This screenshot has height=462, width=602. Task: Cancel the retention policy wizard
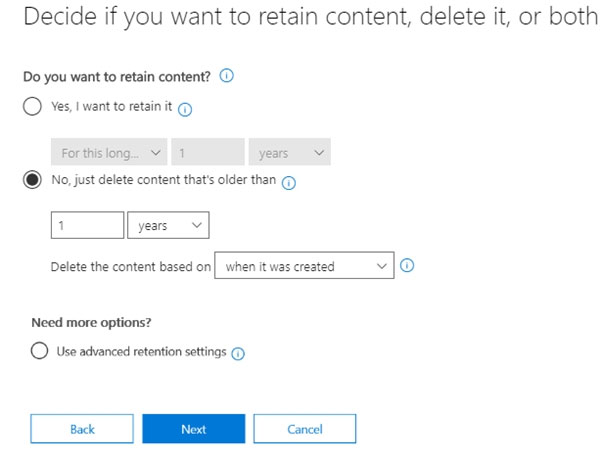click(x=305, y=429)
